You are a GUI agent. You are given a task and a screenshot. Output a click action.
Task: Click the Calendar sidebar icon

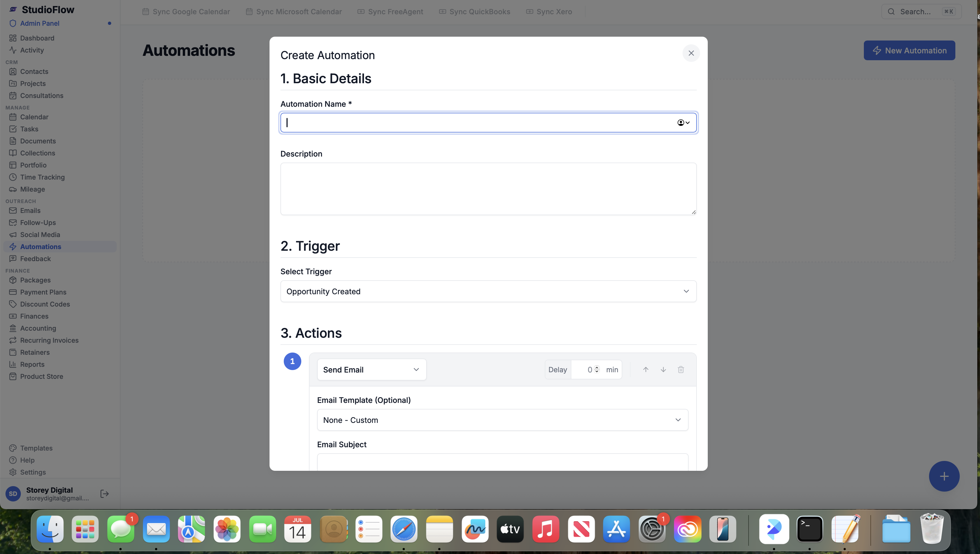coord(13,117)
